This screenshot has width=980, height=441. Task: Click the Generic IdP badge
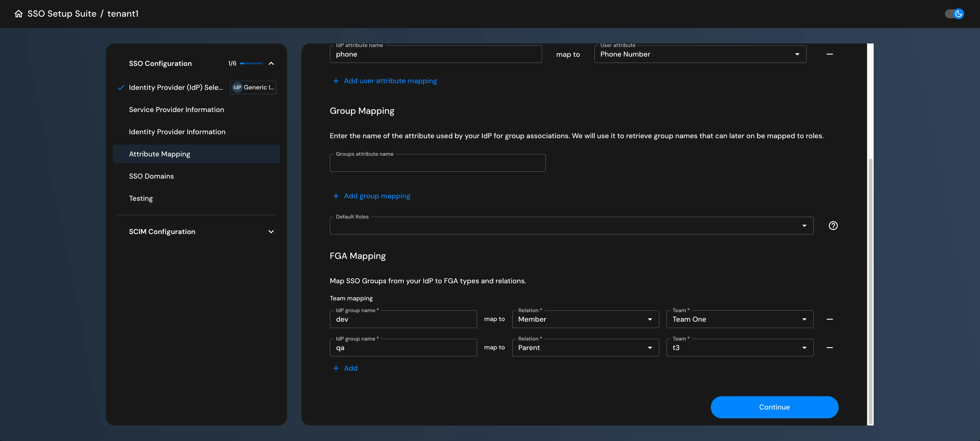[253, 87]
